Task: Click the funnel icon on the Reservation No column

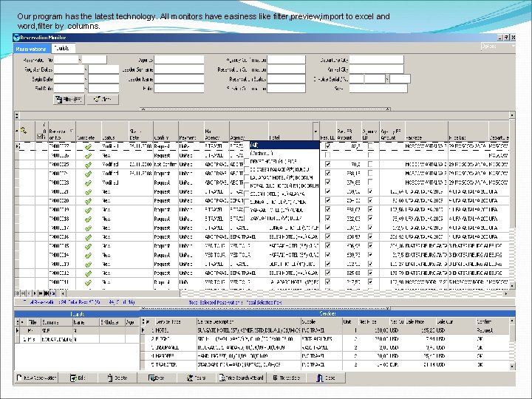Action: (x=72, y=131)
